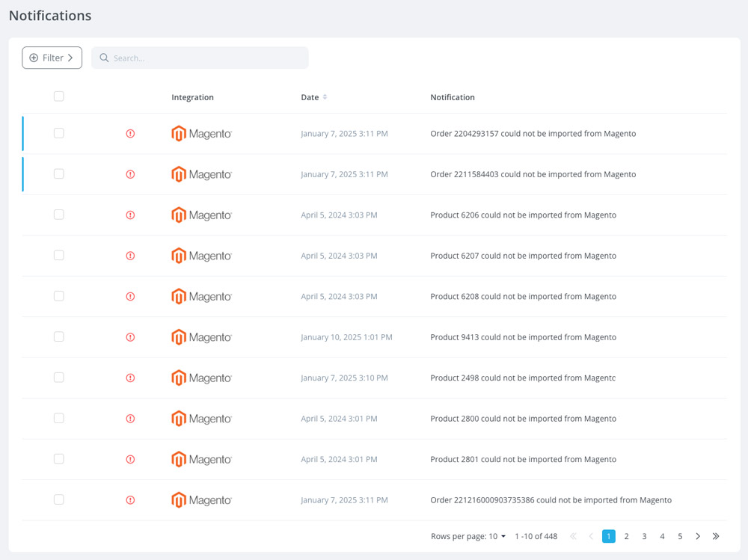Click error icon for Order 221216000903735386 row

click(x=130, y=500)
